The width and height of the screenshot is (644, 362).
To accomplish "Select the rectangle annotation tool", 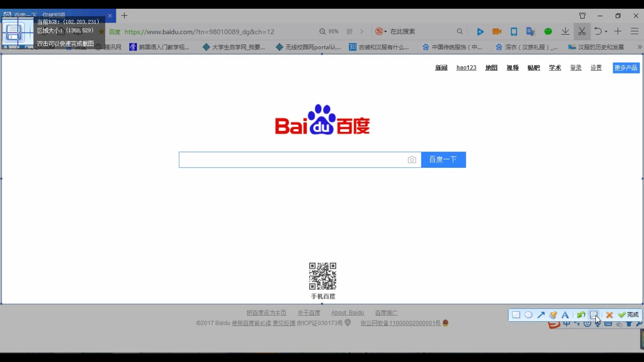I will 516,315.
